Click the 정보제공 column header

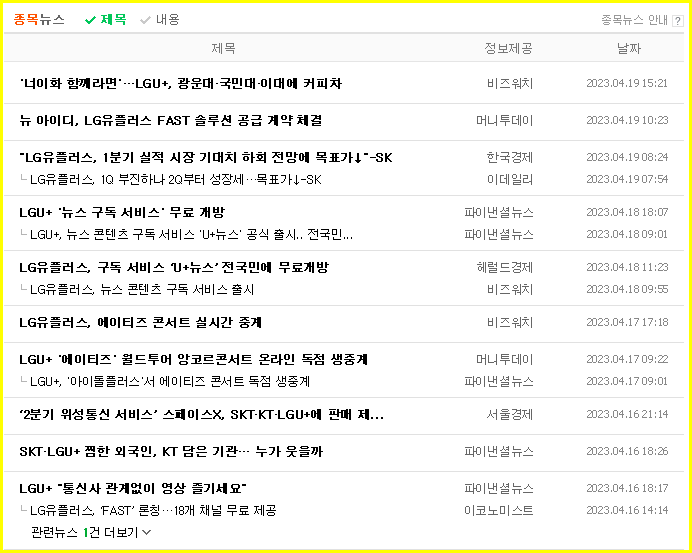[x=508, y=48]
